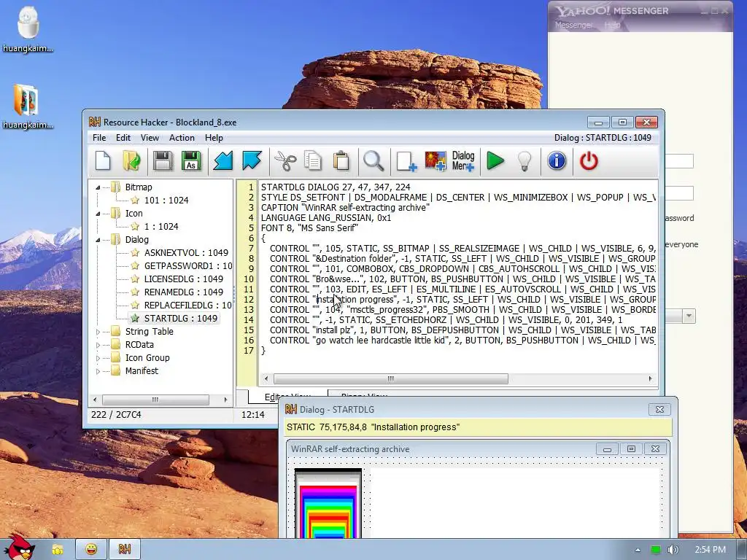Image resolution: width=747 pixels, height=560 pixels.
Task: Expand the Manifest folder
Action: click(98, 371)
